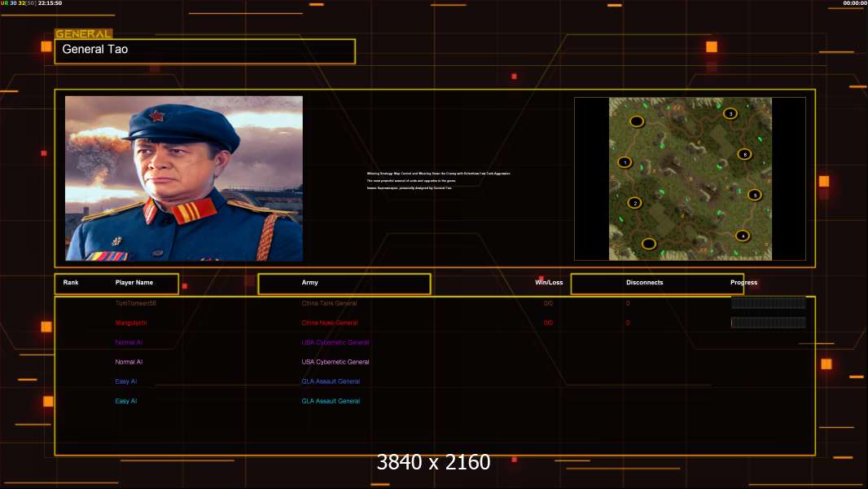This screenshot has width=868, height=489.
Task: Select the China Tank General army entry
Action: tap(329, 303)
